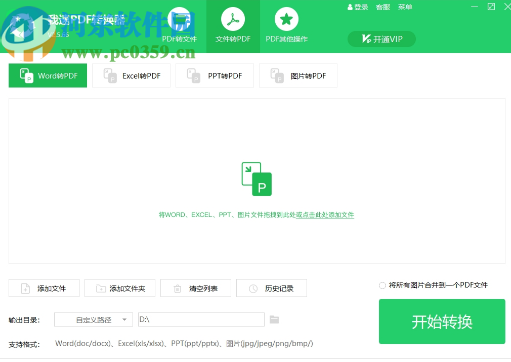Image resolution: width=511 pixels, height=362 pixels.
Task: Click the central file-to-PDF drop icon
Action: click(256, 179)
